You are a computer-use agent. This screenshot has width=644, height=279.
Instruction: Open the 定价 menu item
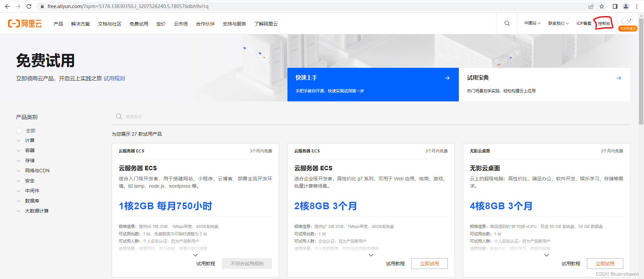[161, 24]
